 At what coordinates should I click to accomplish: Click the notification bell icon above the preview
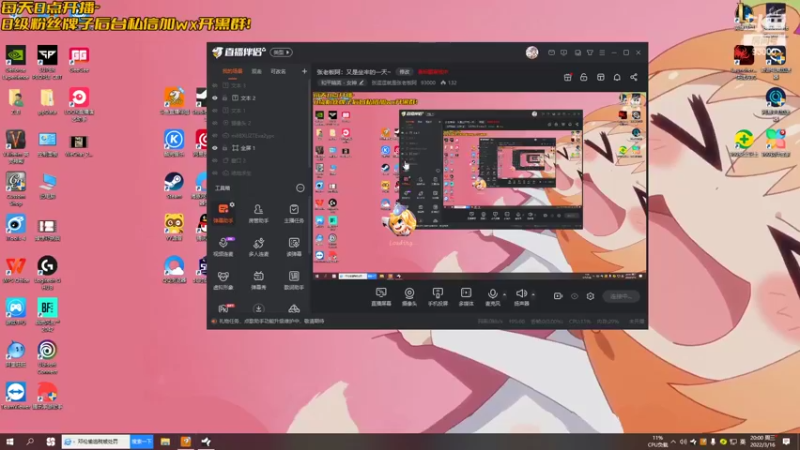click(617, 77)
